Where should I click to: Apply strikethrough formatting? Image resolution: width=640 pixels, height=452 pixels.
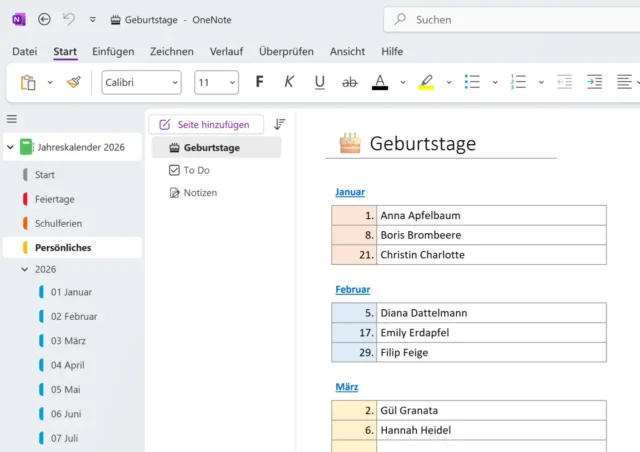pyautogui.click(x=349, y=82)
